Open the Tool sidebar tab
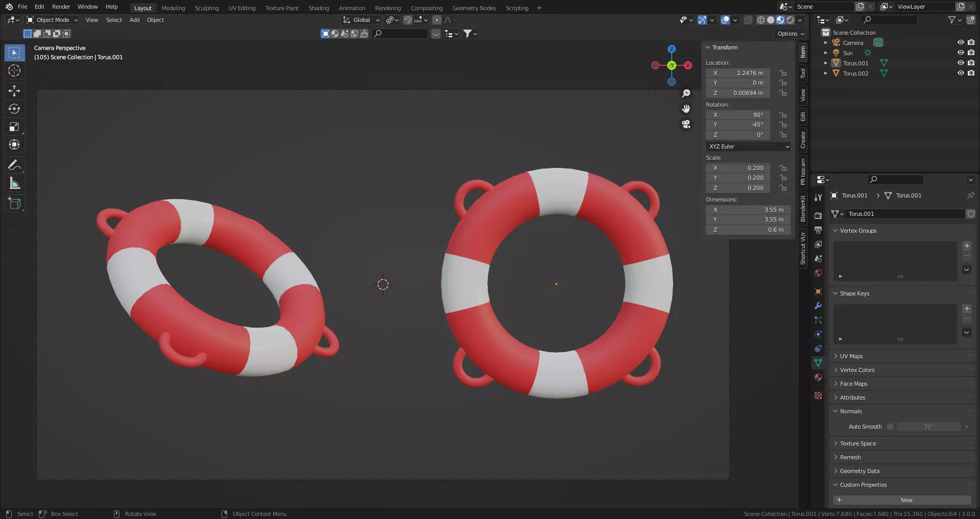Image resolution: width=980 pixels, height=519 pixels. click(x=803, y=73)
